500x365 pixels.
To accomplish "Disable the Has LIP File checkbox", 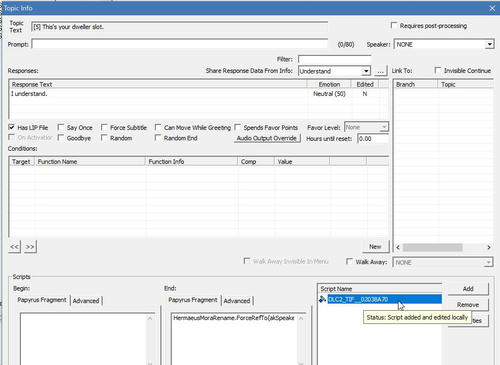I will click(12, 127).
